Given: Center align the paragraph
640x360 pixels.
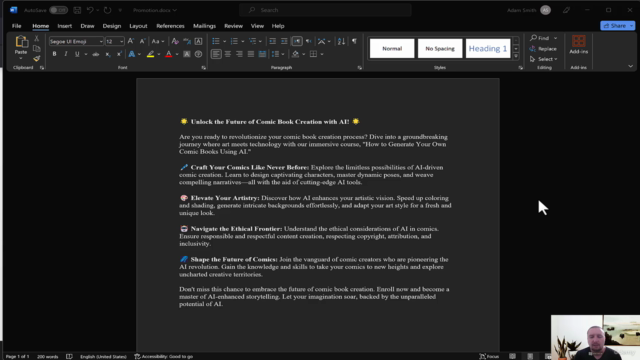Looking at the screenshot, I should point(228,54).
